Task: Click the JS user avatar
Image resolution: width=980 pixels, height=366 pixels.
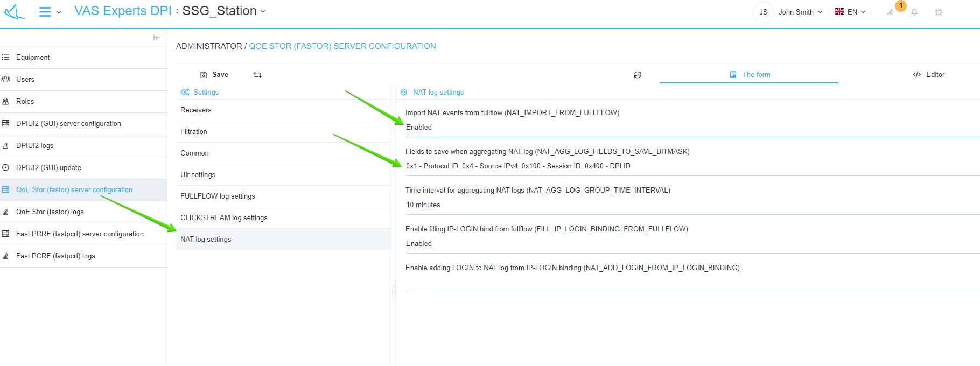Action: click(x=763, y=12)
